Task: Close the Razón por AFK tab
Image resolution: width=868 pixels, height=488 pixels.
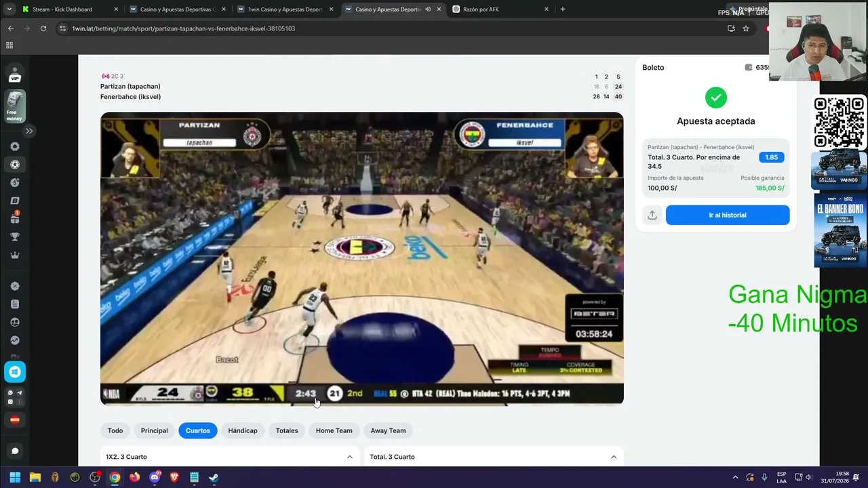Action: pos(547,9)
